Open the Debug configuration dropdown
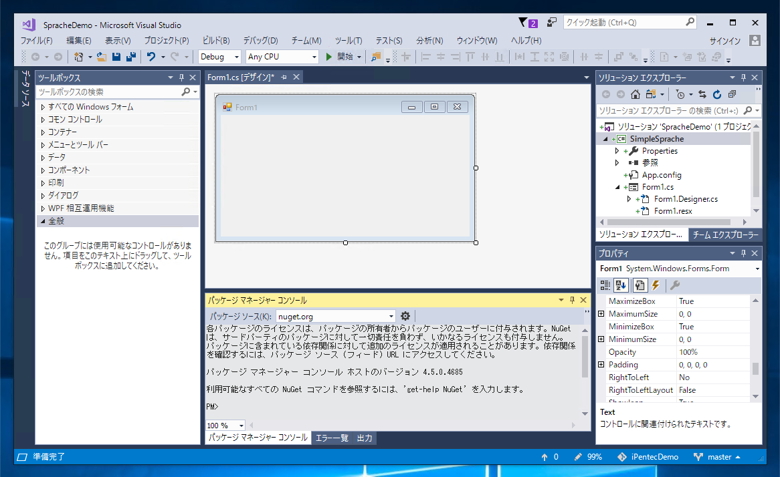The image size is (780, 477). [236, 57]
